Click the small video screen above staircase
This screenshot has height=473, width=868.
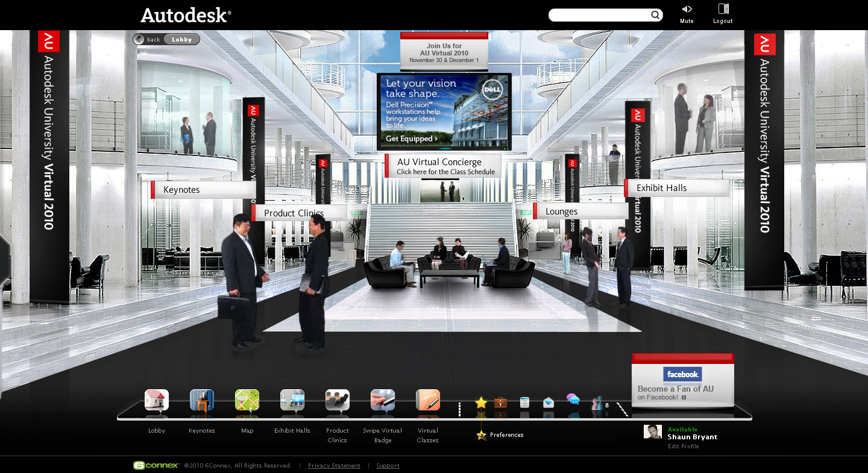coord(440,190)
